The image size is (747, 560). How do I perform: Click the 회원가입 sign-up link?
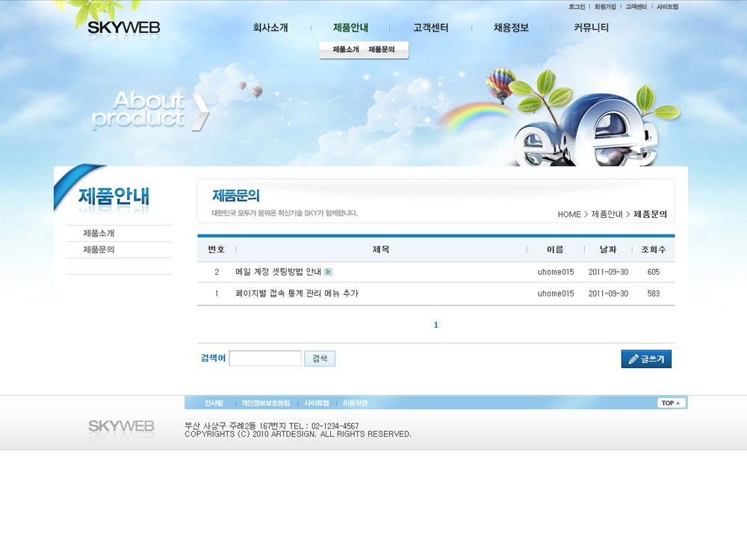[x=605, y=7]
